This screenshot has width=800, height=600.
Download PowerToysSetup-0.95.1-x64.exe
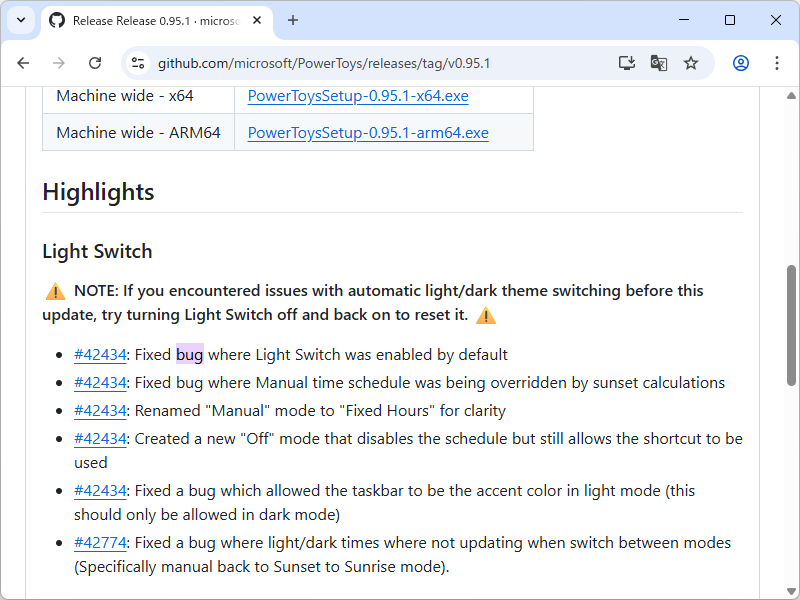coord(358,96)
